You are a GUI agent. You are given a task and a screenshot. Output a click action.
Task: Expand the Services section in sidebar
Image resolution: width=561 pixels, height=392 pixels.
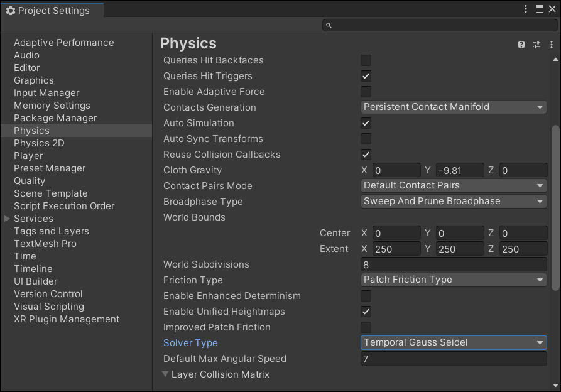tap(6, 218)
